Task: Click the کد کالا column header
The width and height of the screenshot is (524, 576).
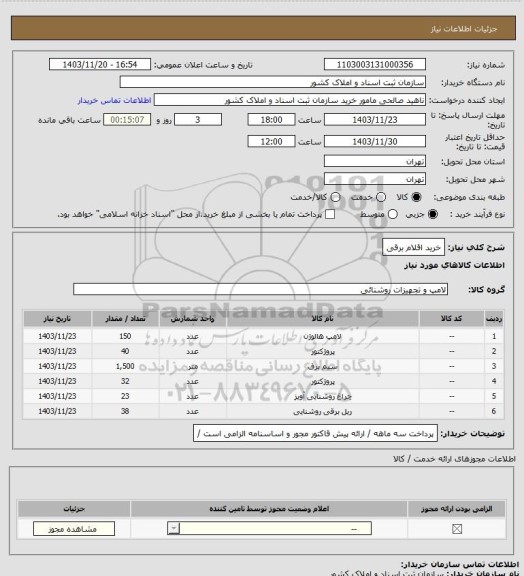Action: pyautogui.click(x=451, y=318)
